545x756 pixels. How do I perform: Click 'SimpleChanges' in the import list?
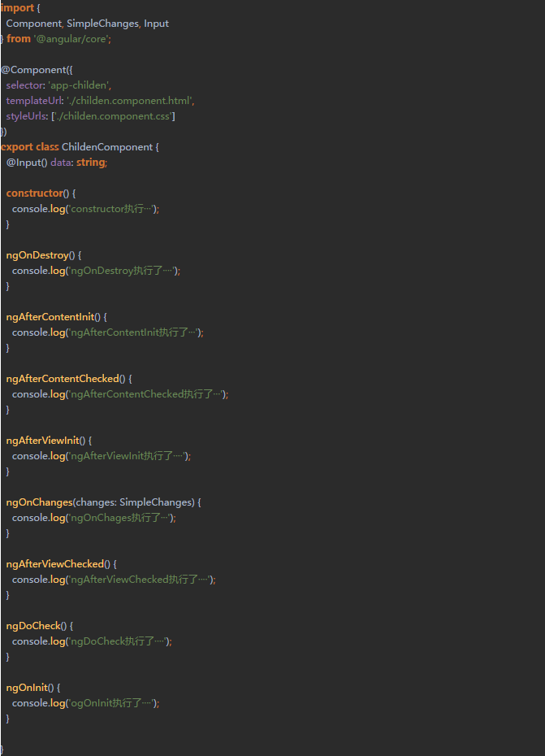(102, 24)
